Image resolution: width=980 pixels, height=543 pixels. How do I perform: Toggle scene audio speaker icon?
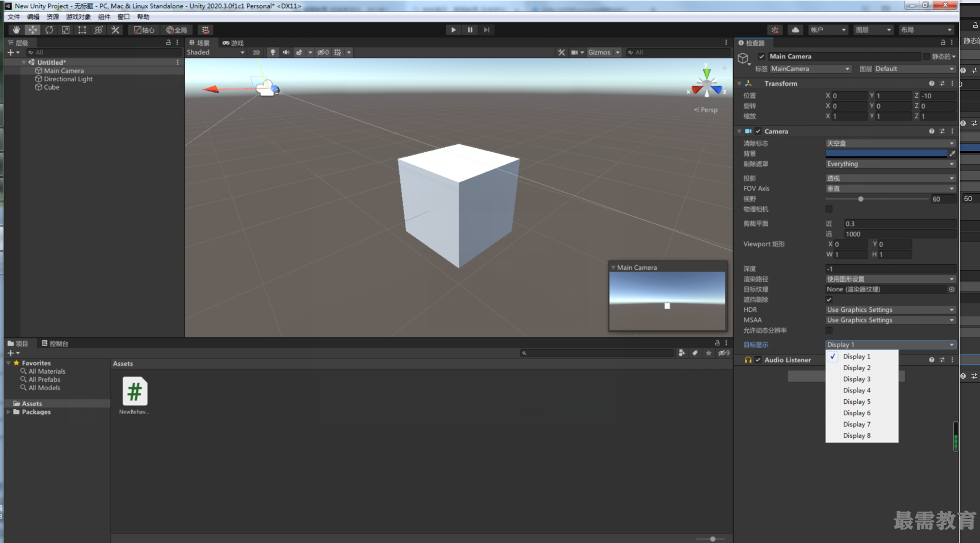[286, 52]
